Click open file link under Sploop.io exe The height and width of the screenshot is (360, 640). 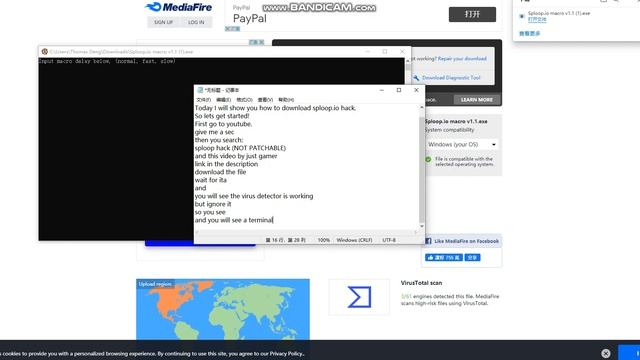click(537, 20)
